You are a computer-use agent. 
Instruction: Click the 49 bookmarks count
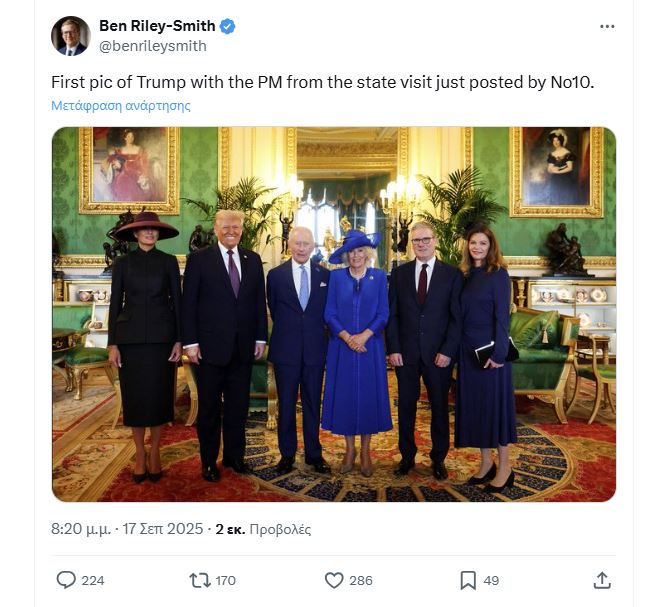click(x=491, y=580)
